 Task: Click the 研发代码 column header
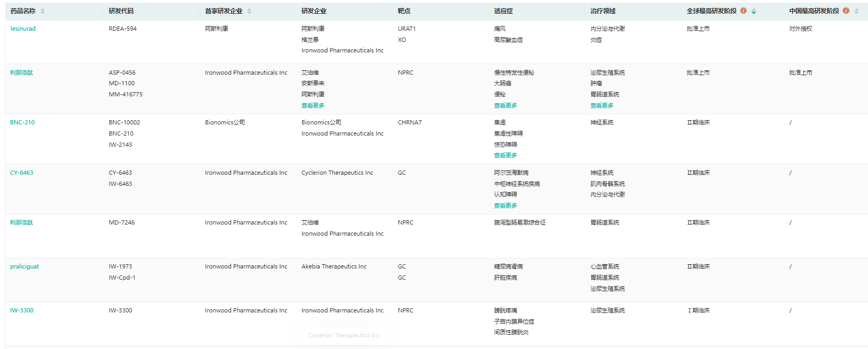pyautogui.click(x=121, y=11)
